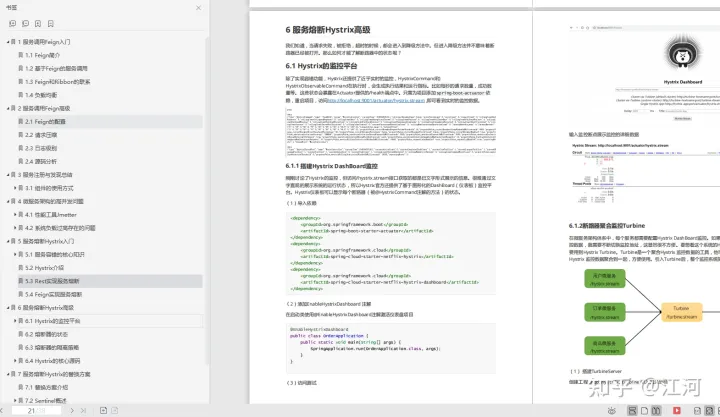Expand bookmark 7.2 Sentinel
Image resolution: width=720 pixels, height=417 pixels.
(15, 401)
